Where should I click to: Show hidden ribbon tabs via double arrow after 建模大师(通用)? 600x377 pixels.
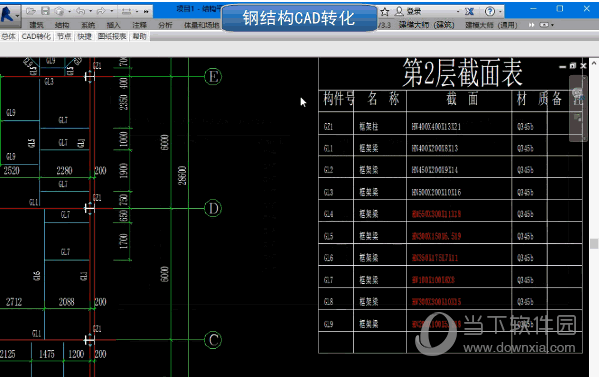point(532,25)
